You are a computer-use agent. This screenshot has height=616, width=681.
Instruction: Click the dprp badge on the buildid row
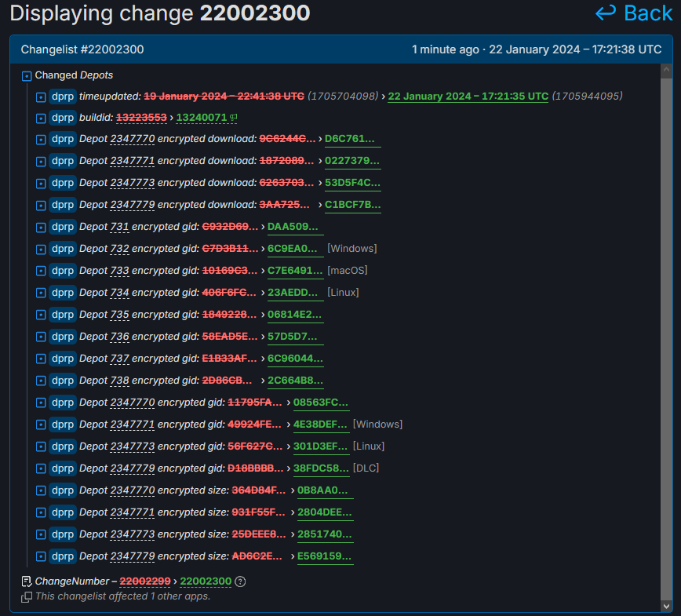(x=63, y=118)
